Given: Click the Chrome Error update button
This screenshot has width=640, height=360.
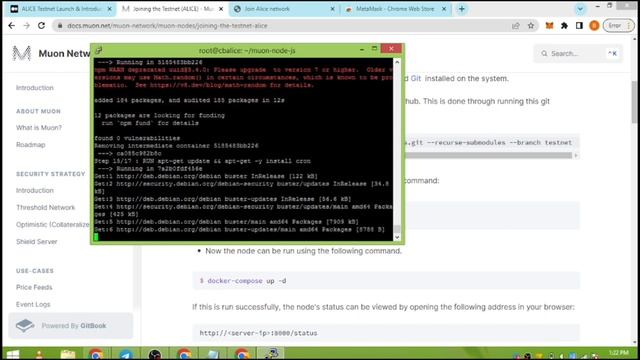Looking at the screenshot, I should [x=618, y=26].
